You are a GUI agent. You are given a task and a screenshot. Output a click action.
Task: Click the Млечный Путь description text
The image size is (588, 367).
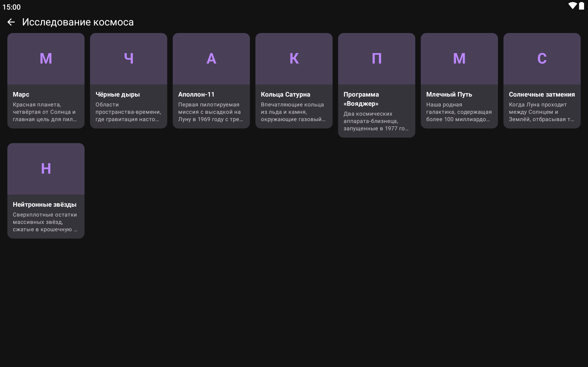(459, 112)
